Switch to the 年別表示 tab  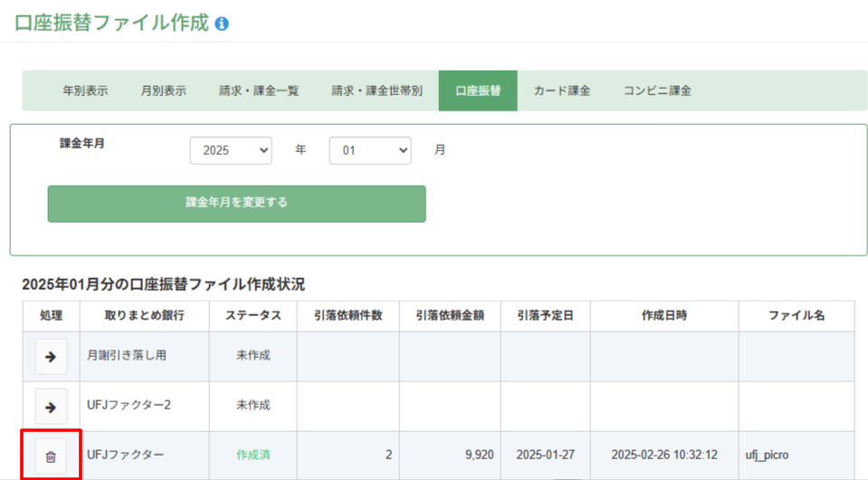point(85,91)
